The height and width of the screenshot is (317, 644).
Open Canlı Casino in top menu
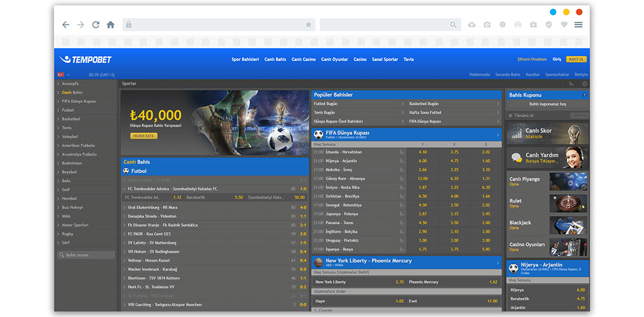point(303,59)
